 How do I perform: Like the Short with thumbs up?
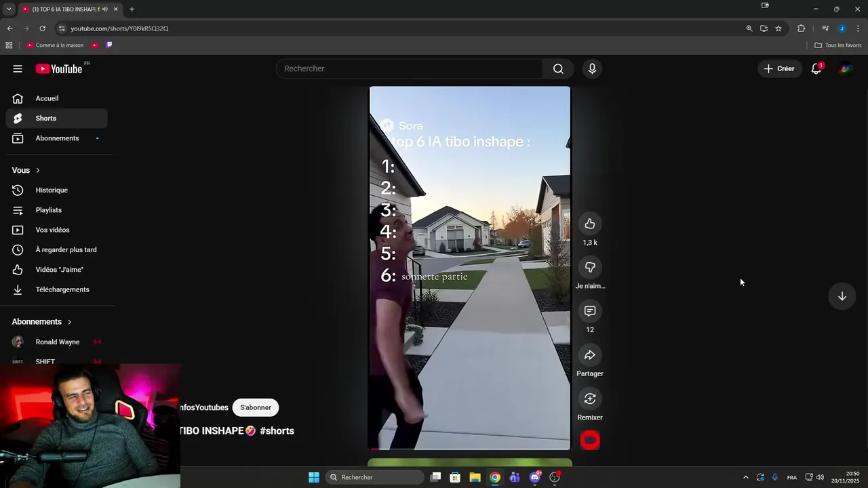pyautogui.click(x=590, y=224)
